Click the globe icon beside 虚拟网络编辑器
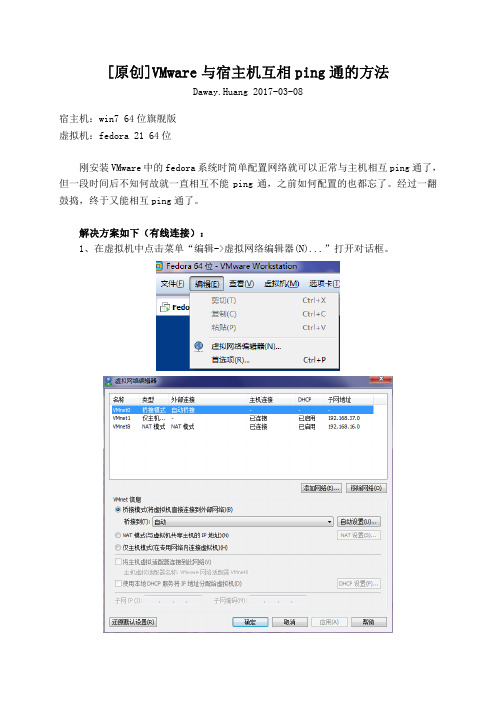496x702 pixels. click(x=199, y=346)
